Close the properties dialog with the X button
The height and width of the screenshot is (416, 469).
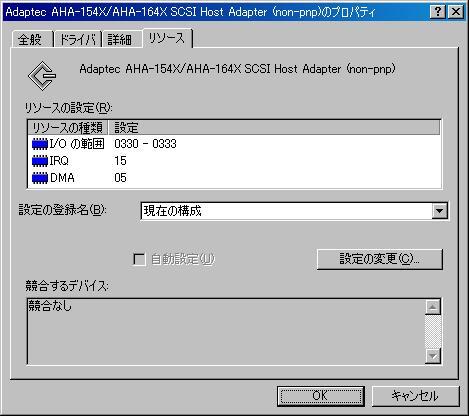(x=456, y=12)
